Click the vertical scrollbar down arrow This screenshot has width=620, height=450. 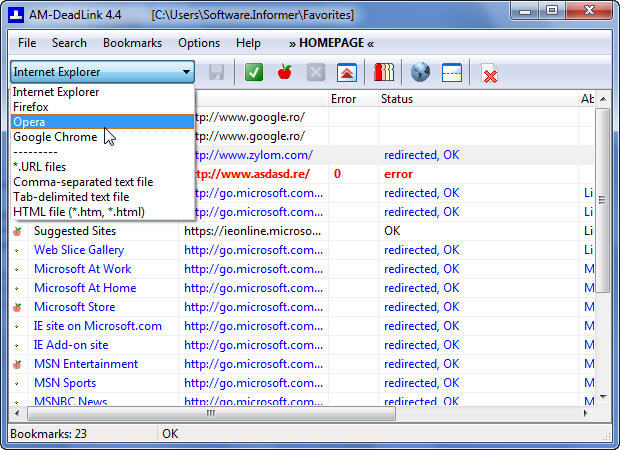click(603, 397)
